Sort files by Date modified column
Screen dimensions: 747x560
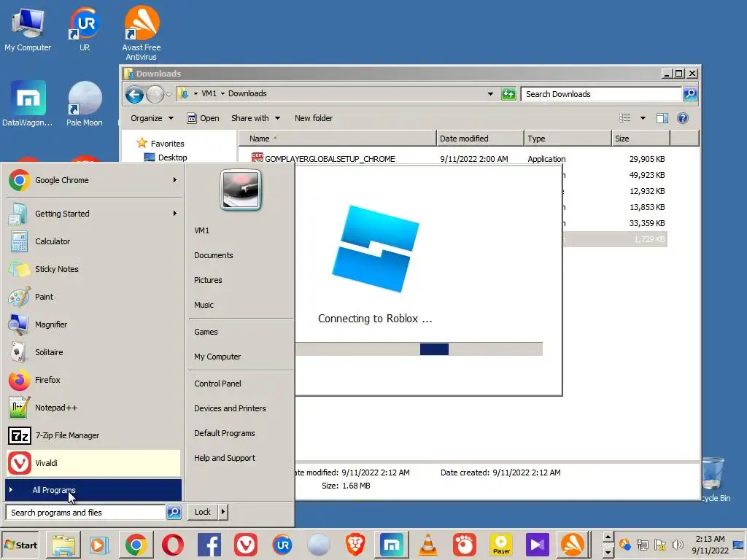coord(480,139)
